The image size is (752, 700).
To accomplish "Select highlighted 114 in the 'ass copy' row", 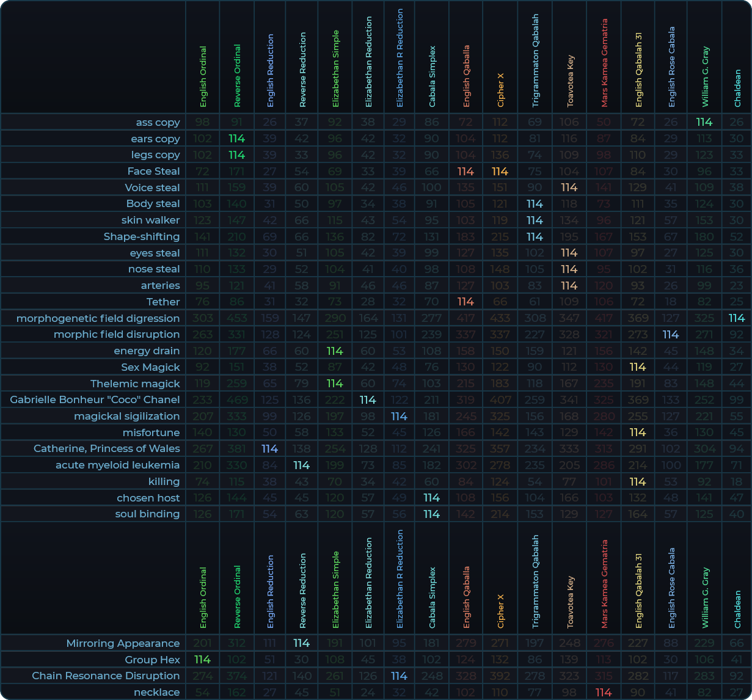I will point(704,122).
